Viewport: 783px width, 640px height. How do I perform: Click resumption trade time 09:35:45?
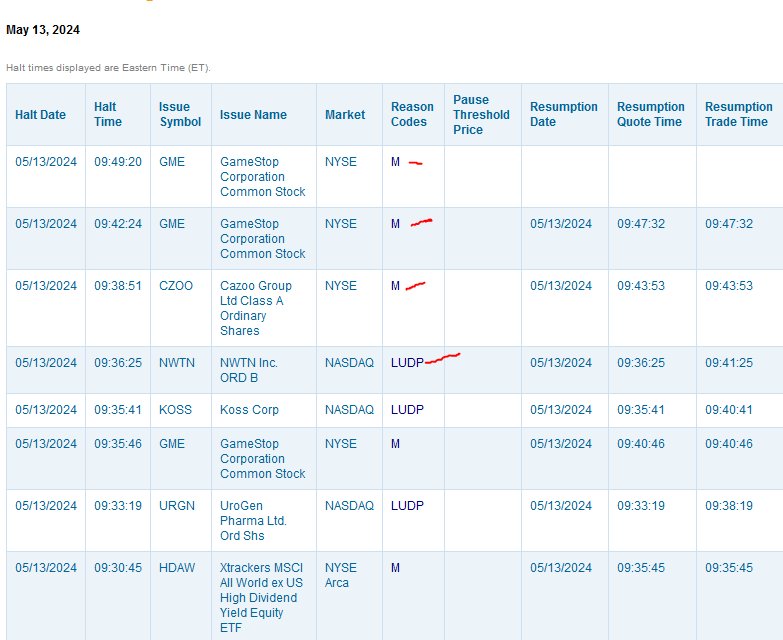pyautogui.click(x=729, y=568)
